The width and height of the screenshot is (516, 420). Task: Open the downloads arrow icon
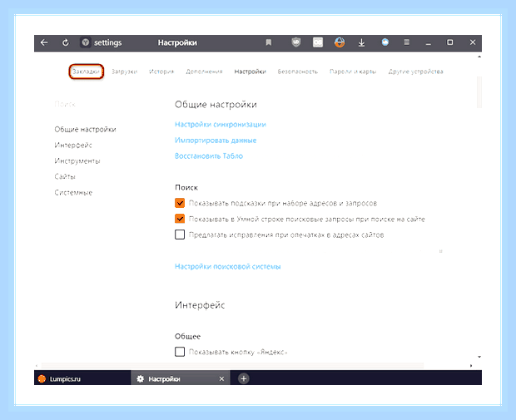pyautogui.click(x=361, y=42)
